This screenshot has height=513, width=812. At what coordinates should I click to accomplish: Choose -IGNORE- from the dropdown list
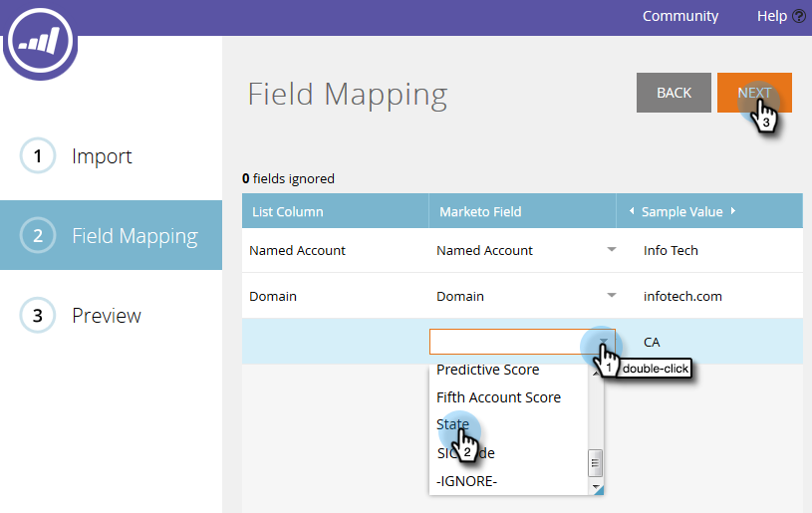tap(466, 481)
